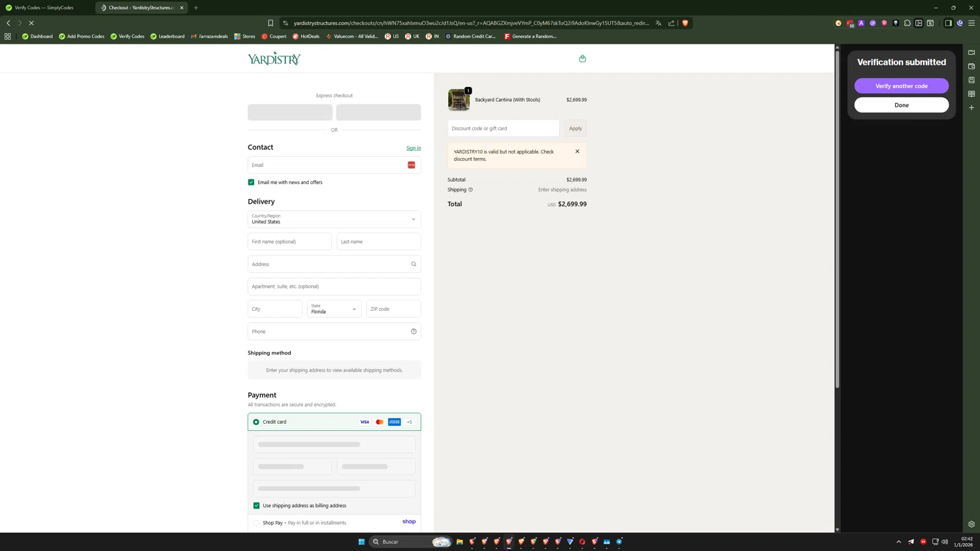Open the shopping cart bag icon
This screenshot has width=980, height=551.
tap(582, 59)
